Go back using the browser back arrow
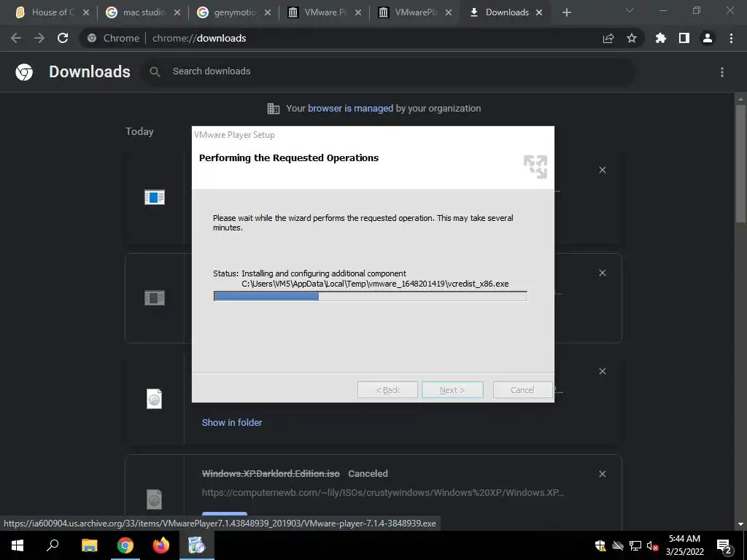 16,38
